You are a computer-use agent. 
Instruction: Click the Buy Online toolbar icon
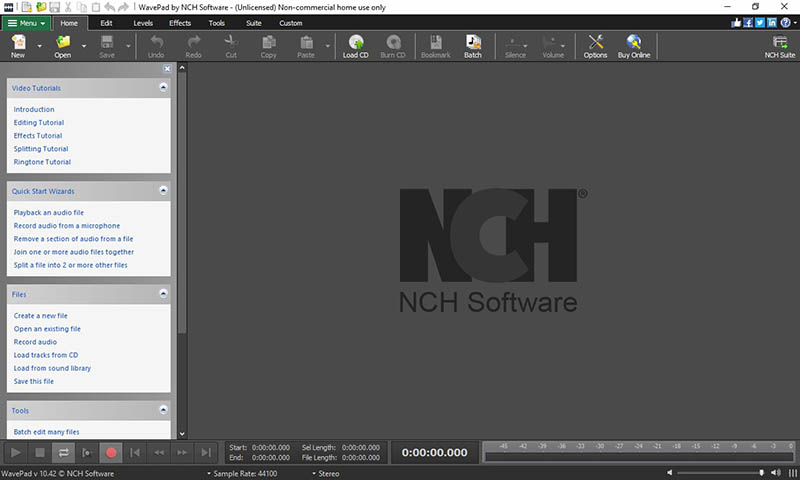pos(634,45)
